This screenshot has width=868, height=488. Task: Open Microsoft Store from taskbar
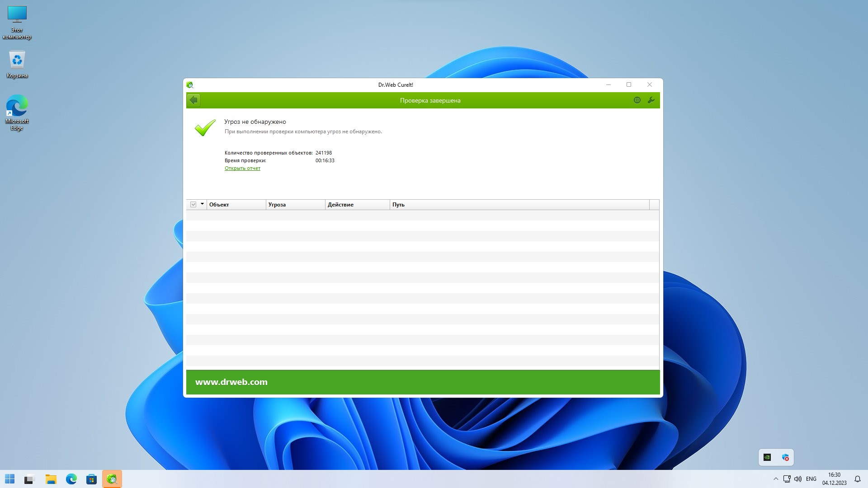[91, 479]
